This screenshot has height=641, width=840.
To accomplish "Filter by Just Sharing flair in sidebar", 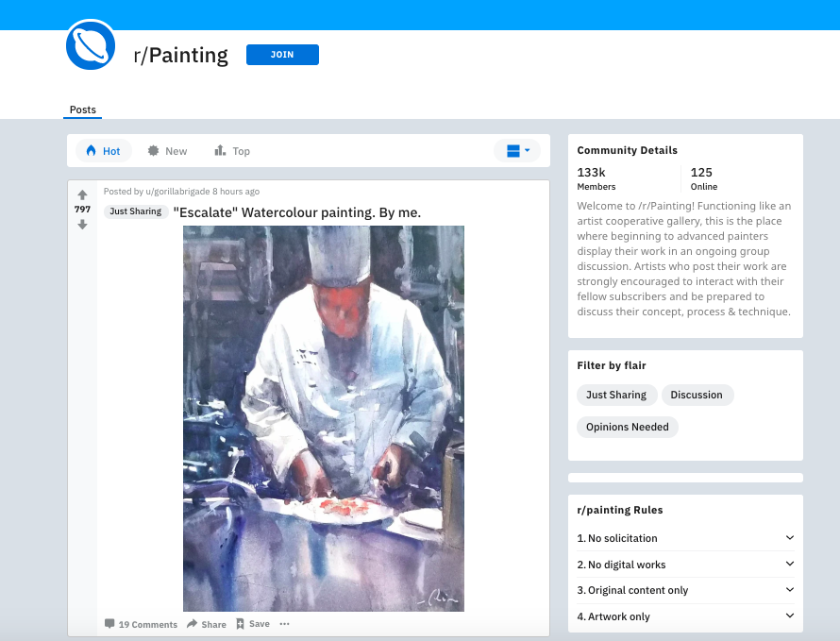I will [616, 395].
